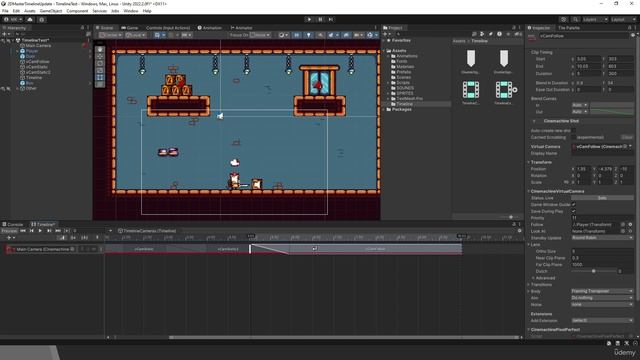Screen dimensions: 640x360
Task: Select the Scripts folder in Project
Action: tap(403, 82)
